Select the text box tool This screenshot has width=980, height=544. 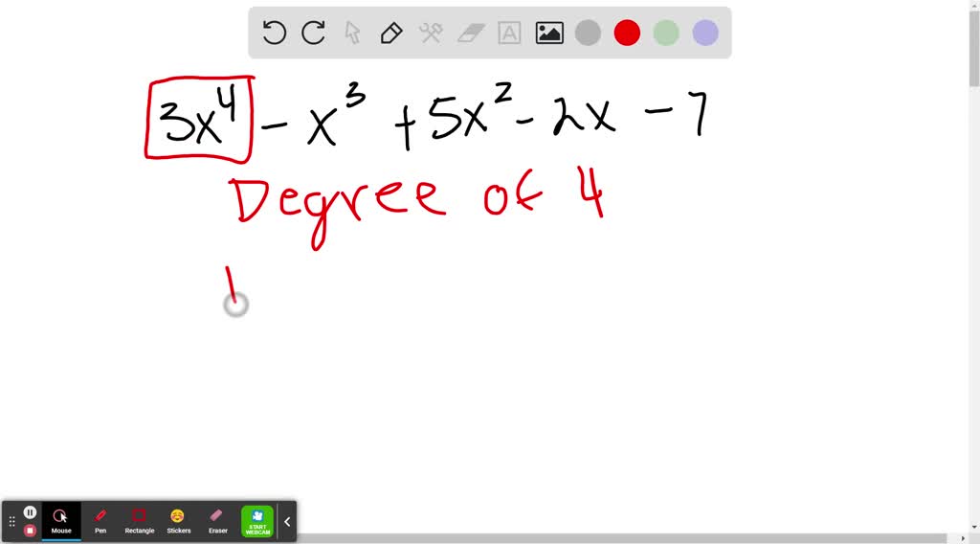pos(509,33)
